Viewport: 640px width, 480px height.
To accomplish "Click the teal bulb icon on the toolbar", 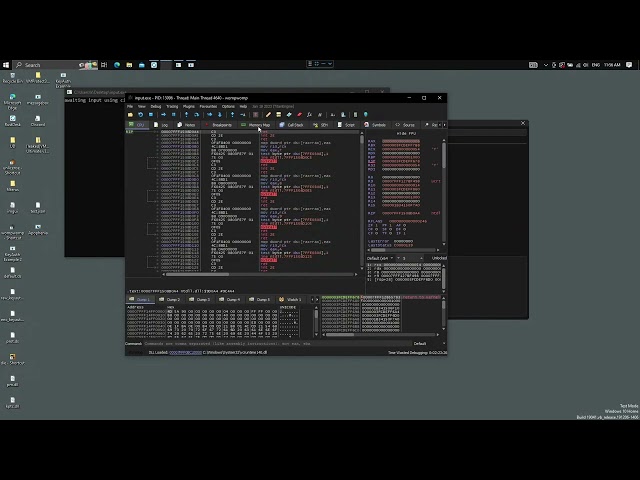I will pyautogui.click(x=366, y=115).
